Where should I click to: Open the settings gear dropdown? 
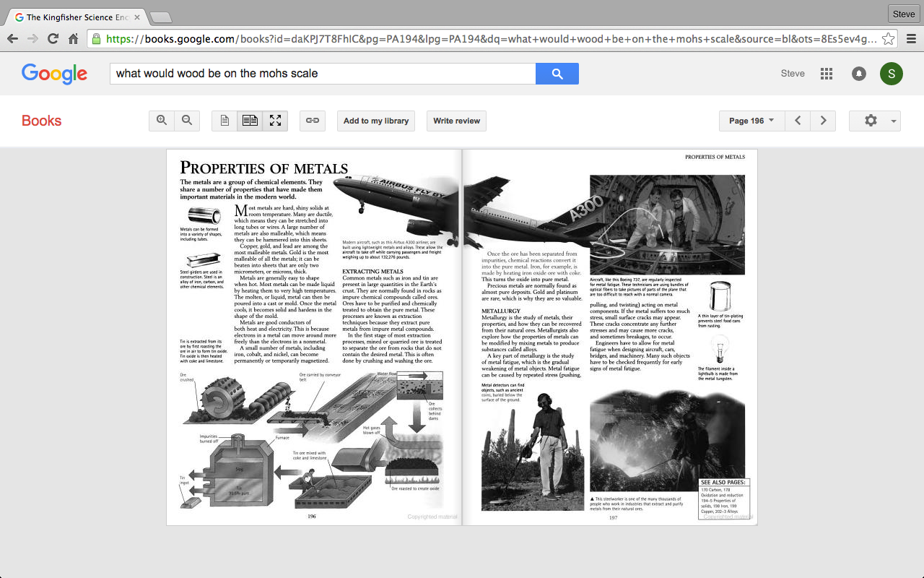(875, 121)
